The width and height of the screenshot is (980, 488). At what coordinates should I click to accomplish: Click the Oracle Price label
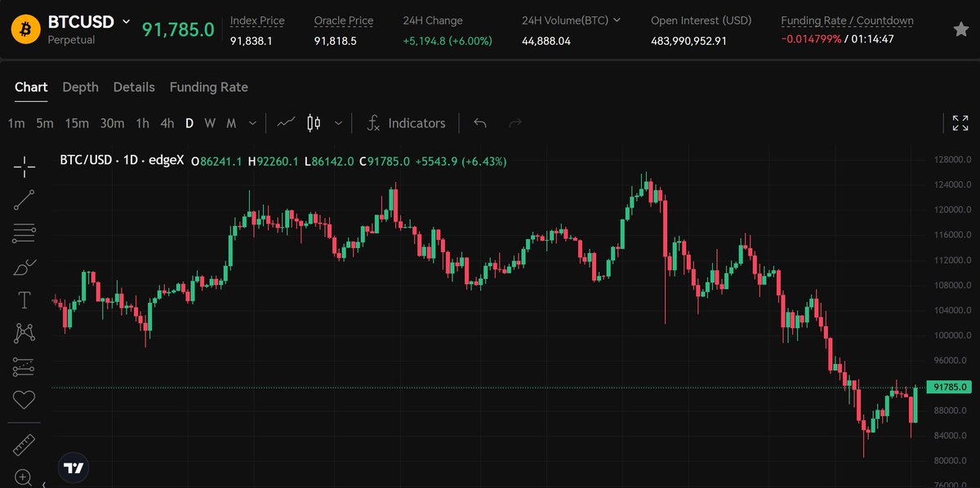coord(344,20)
